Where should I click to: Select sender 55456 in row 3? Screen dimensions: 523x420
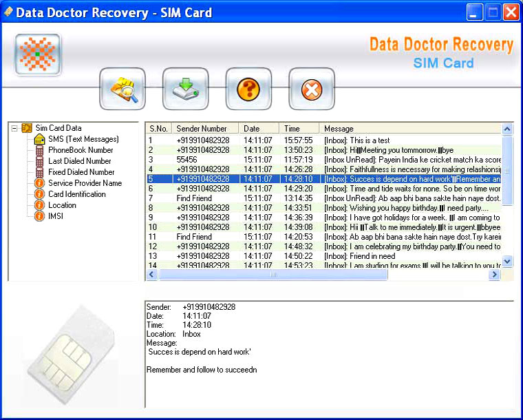pyautogui.click(x=186, y=160)
